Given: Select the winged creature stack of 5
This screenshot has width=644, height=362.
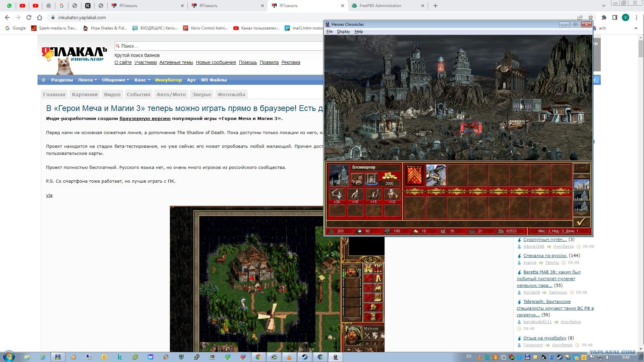Looking at the screenshot, I should pos(436,175).
